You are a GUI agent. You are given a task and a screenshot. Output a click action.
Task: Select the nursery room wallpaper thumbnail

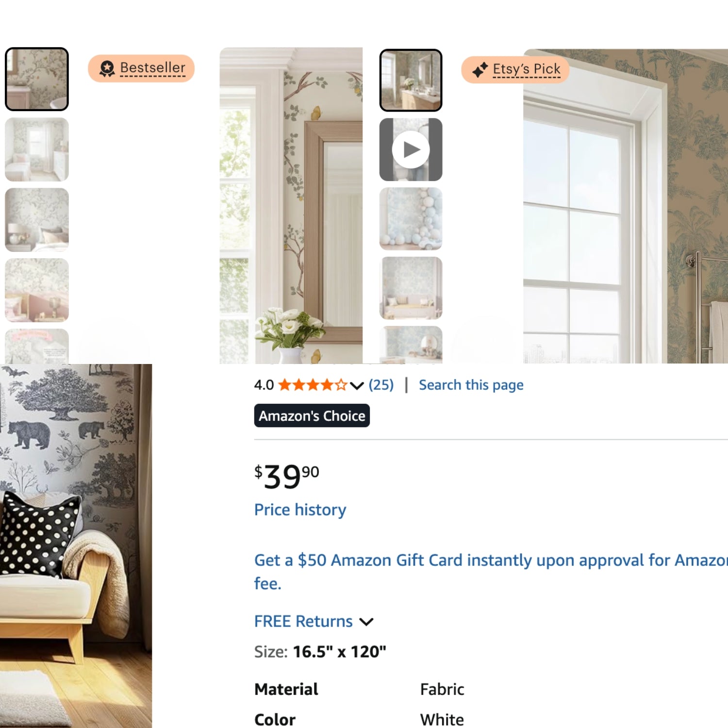(x=37, y=149)
